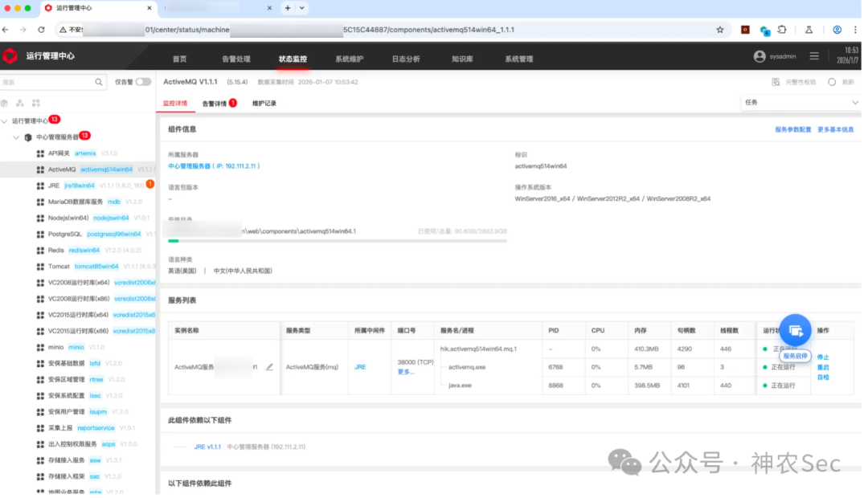Click the 停止 action for ActiveMQ service
This screenshot has width=868, height=498.
pyautogui.click(x=823, y=357)
